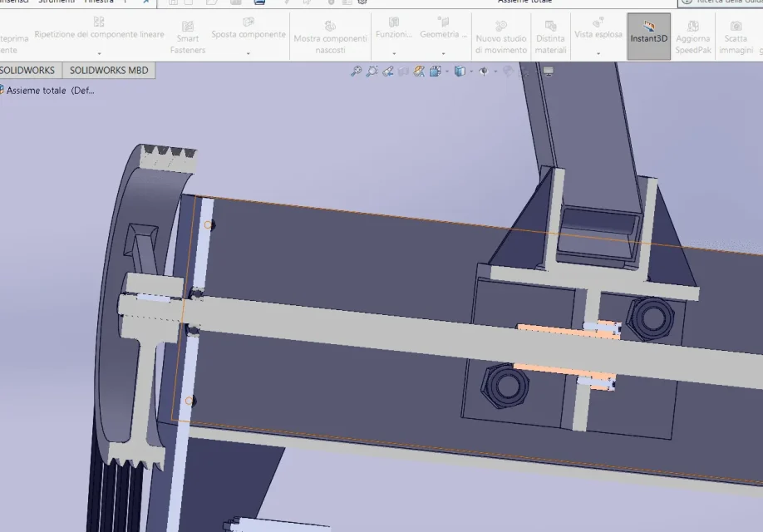The width and height of the screenshot is (763, 532).
Task: Open the Funzioni assembly features tool
Action: (x=394, y=28)
